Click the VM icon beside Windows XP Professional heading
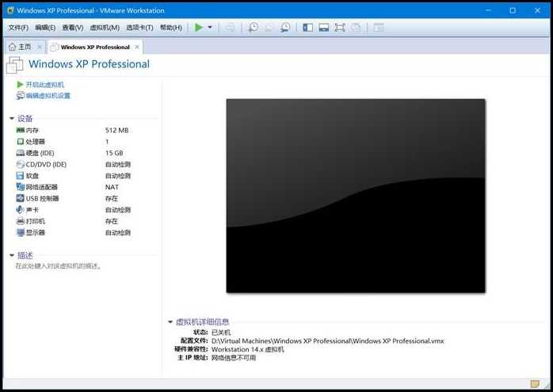Viewport: 553px width, 392px height. [15, 65]
